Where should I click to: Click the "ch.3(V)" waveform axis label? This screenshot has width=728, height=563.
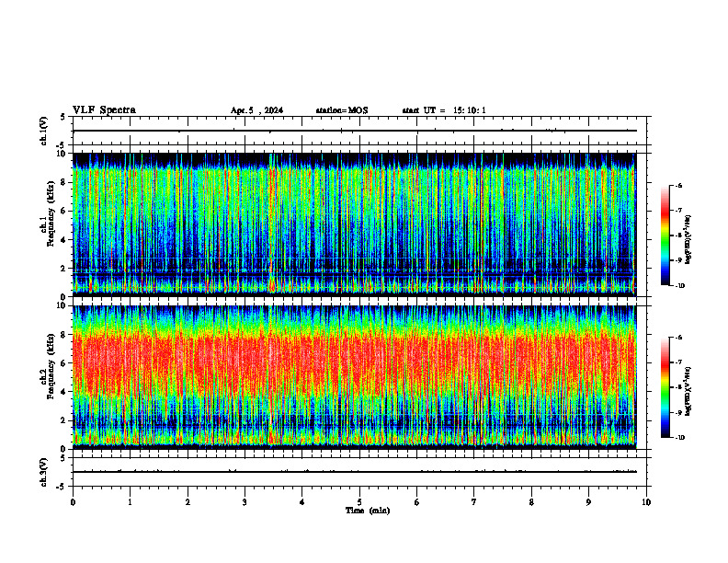[x=44, y=472]
